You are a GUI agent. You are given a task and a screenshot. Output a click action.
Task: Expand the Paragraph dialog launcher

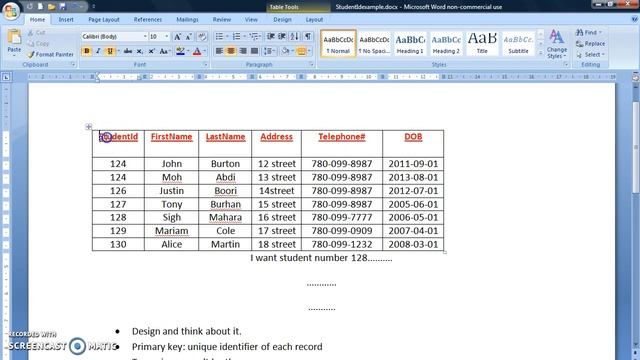(x=311, y=64)
